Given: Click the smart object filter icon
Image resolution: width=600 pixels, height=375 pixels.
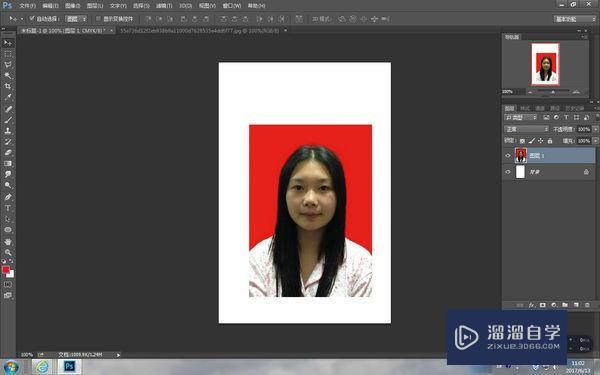Looking at the screenshot, I should [x=586, y=117].
